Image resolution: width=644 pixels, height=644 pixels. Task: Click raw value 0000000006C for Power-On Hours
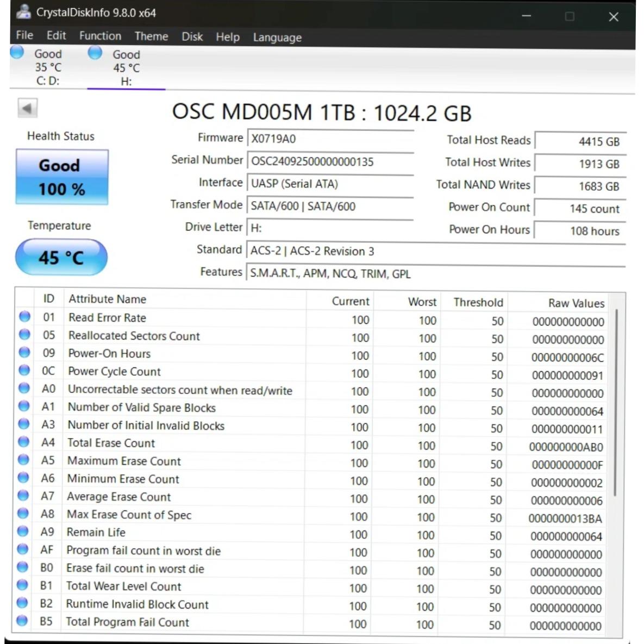pyautogui.click(x=567, y=357)
